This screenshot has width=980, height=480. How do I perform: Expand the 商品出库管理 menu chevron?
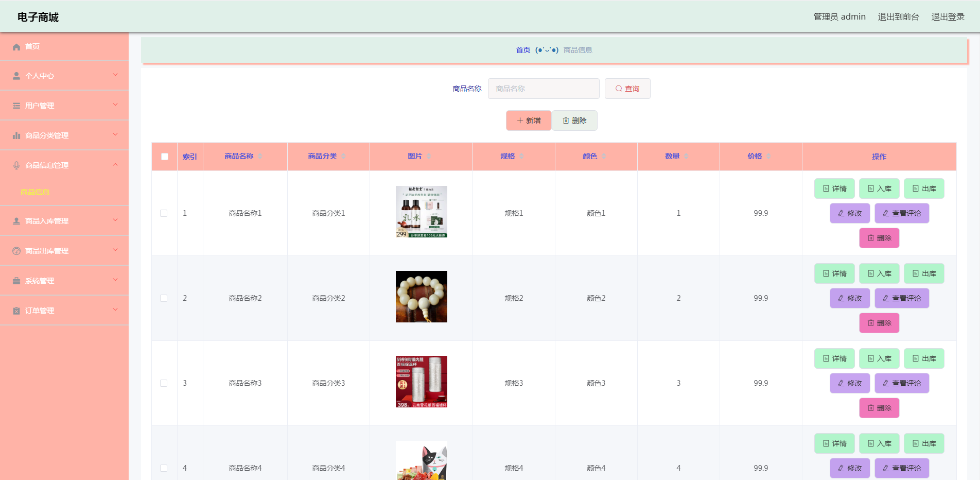[115, 250]
